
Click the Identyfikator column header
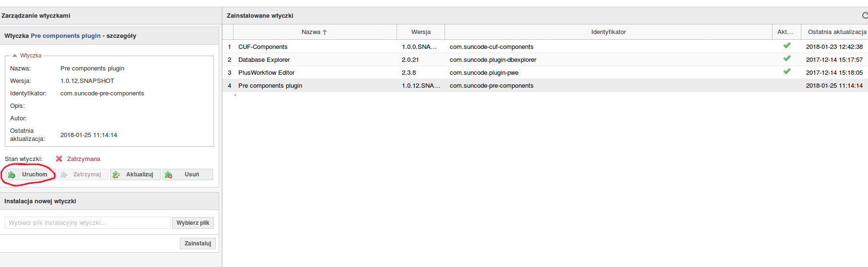tap(609, 32)
